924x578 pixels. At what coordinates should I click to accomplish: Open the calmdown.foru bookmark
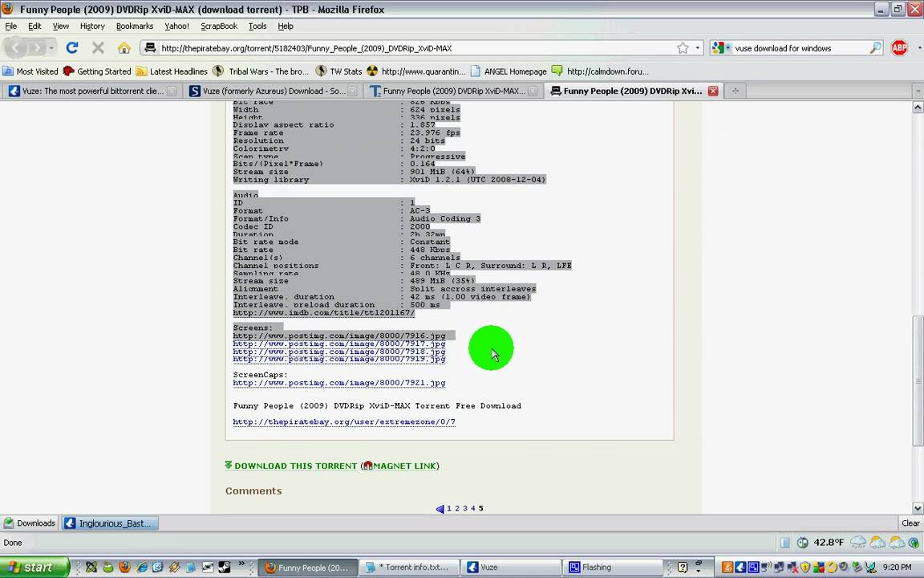[x=600, y=71]
